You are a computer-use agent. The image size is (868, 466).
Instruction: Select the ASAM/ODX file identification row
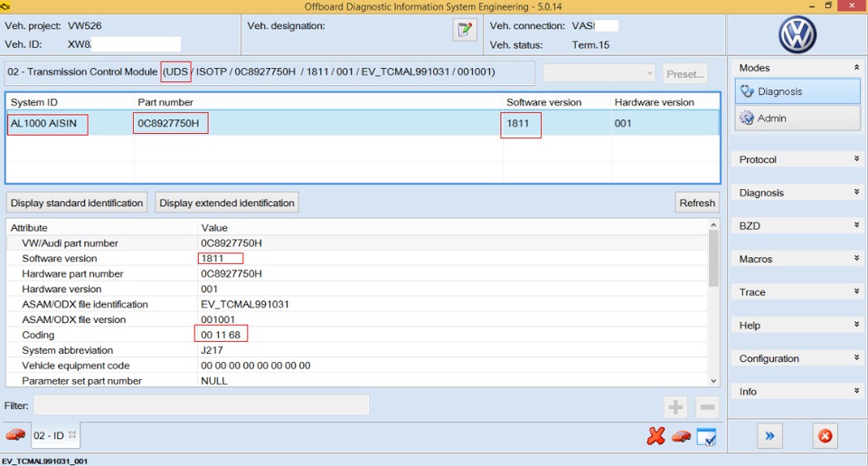357,304
